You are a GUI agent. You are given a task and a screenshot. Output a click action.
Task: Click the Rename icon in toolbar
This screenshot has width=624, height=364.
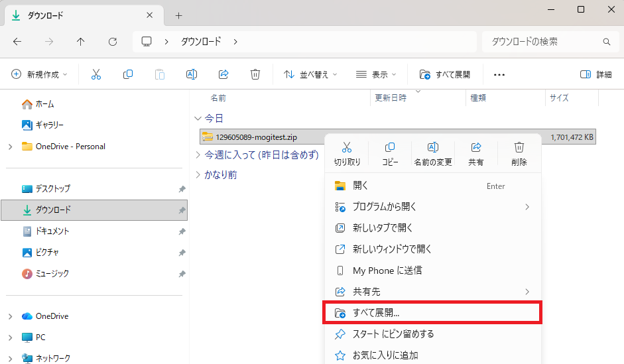[192, 74]
